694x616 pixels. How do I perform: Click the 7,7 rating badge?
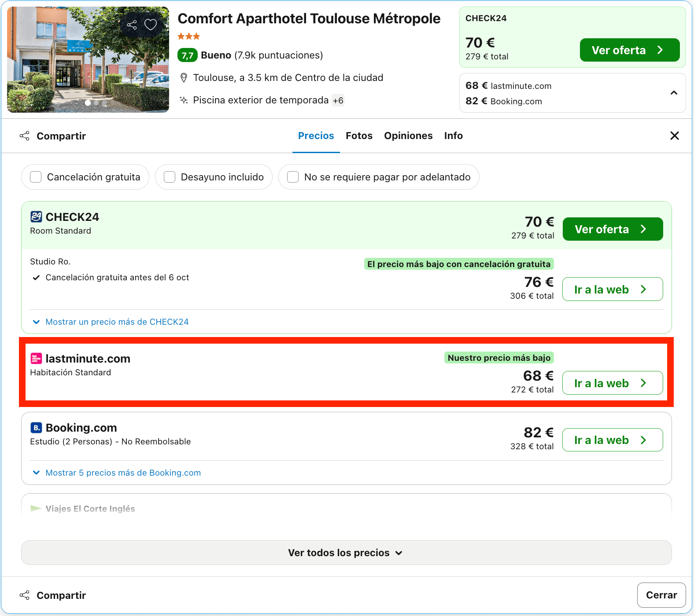click(188, 55)
